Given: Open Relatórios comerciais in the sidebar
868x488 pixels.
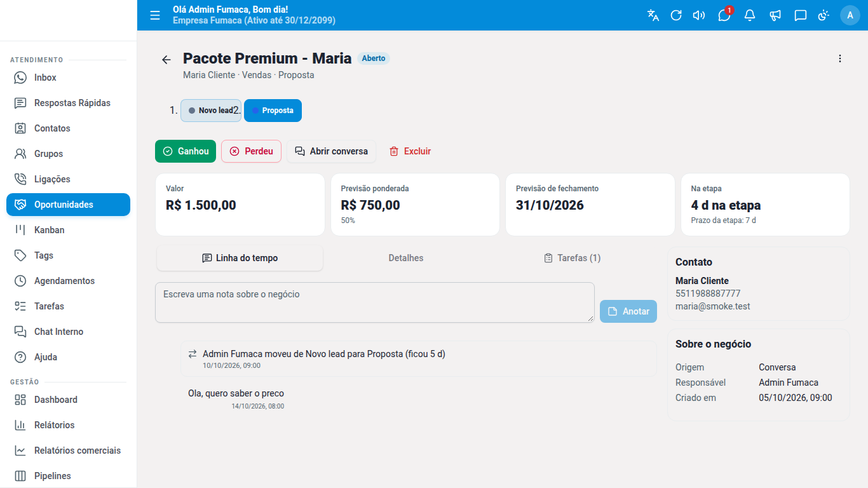Looking at the screenshot, I should point(68,451).
